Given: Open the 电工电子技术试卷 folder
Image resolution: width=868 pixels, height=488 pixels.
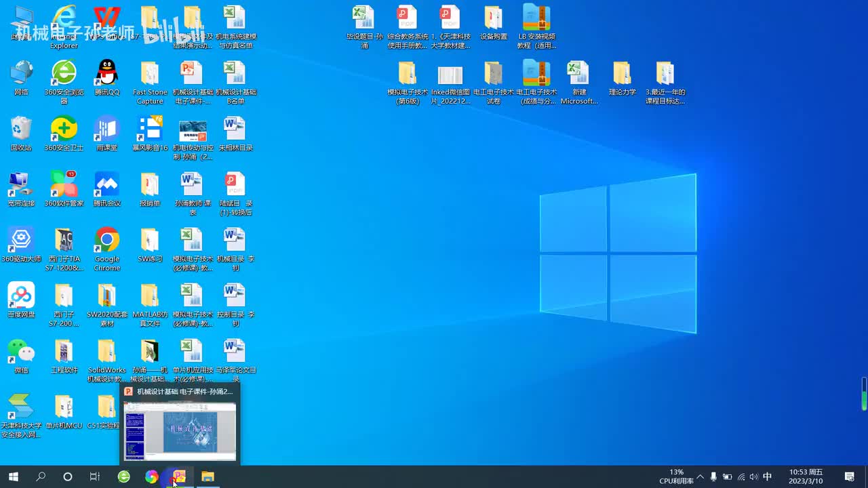Looking at the screenshot, I should click(x=493, y=83).
